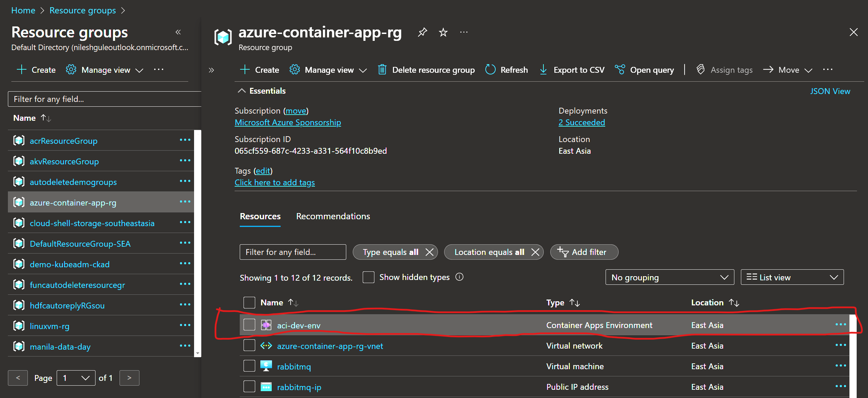
Task: Go to Home breadcrumb
Action: click(x=23, y=11)
